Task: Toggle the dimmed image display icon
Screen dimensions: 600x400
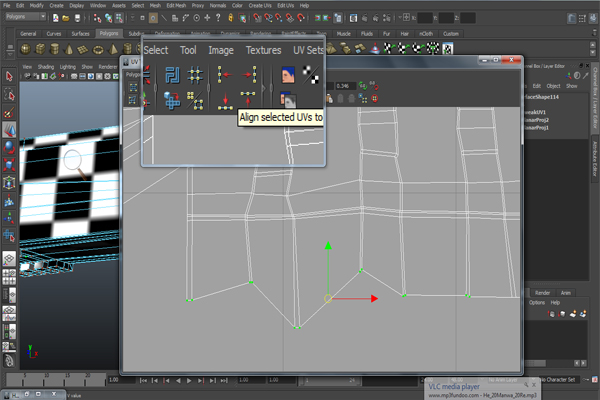Action: (x=289, y=100)
